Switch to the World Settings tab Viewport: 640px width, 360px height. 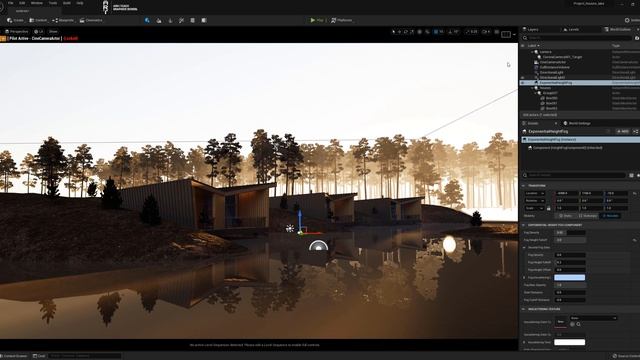click(577, 123)
